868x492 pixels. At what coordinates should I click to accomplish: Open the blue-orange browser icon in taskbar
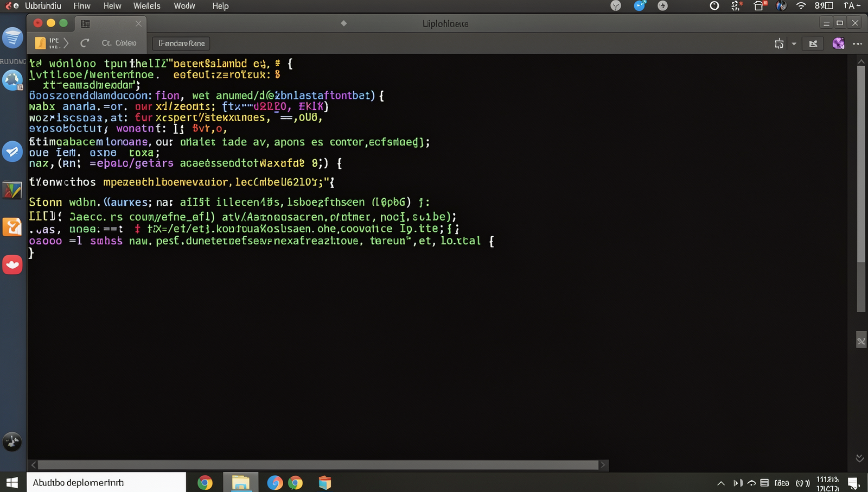point(275,482)
